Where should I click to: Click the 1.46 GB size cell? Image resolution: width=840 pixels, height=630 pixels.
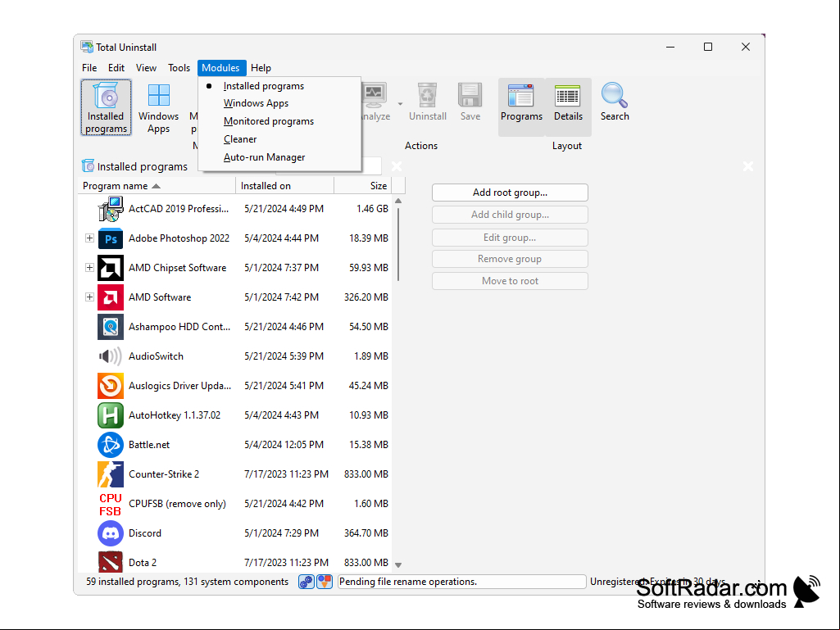pos(372,209)
